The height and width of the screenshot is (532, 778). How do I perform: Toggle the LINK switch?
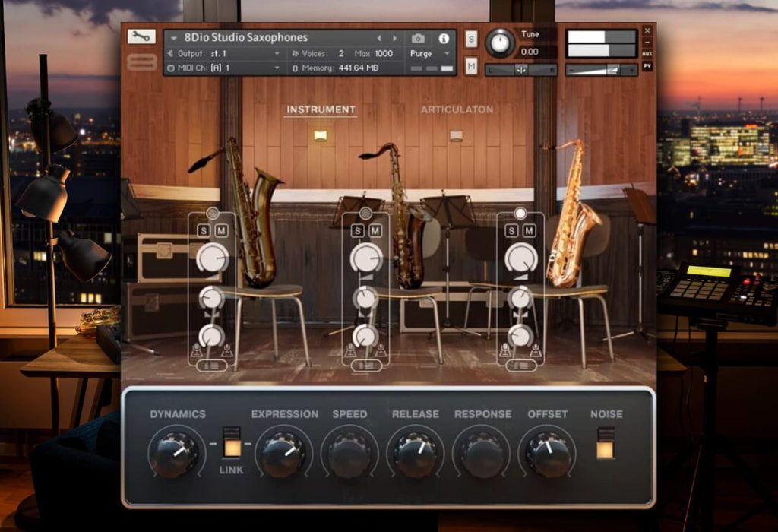232,442
